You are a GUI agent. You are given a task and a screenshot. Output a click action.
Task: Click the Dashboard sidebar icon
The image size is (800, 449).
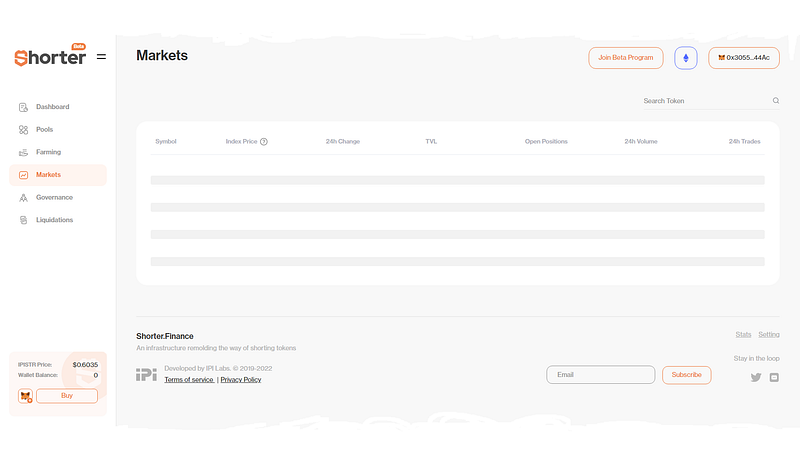coord(23,107)
